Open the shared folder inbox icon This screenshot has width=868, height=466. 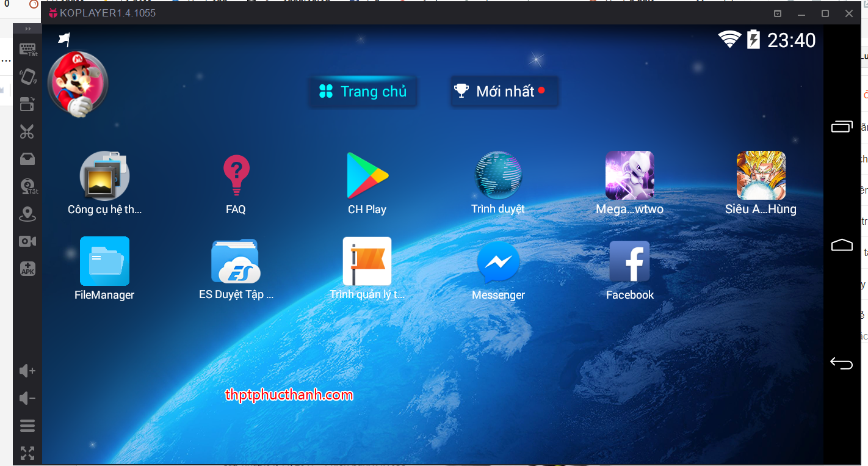pos(27,159)
